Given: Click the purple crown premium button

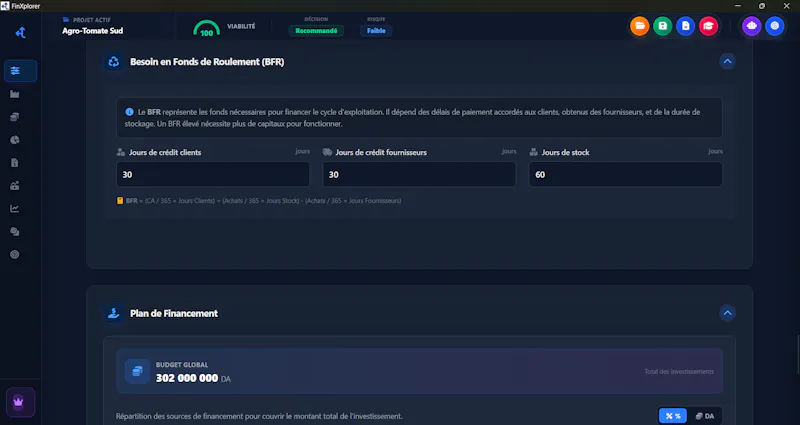Looking at the screenshot, I should [x=20, y=402].
